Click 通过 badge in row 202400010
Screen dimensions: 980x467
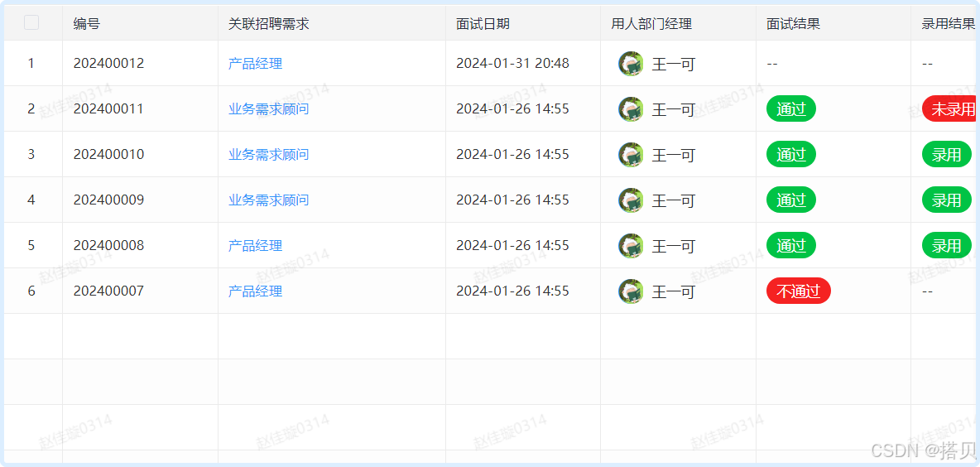click(791, 154)
